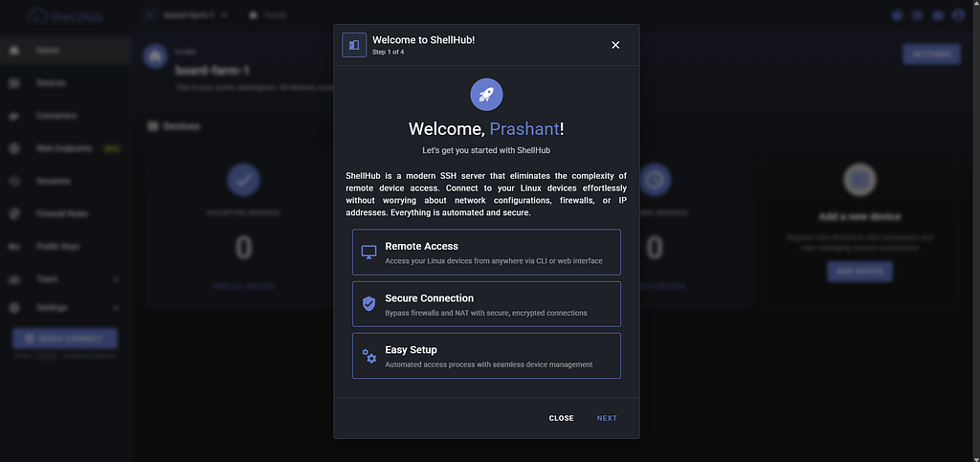Open Containers in the background sidebar
Image resolution: width=980 pixels, height=462 pixels.
pos(65,116)
